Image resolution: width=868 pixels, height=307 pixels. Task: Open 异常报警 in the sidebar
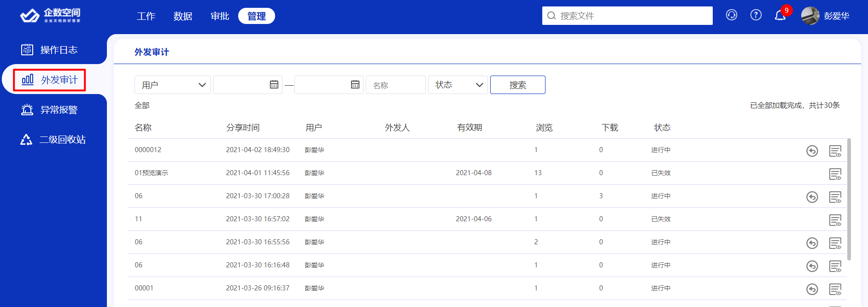(49, 110)
